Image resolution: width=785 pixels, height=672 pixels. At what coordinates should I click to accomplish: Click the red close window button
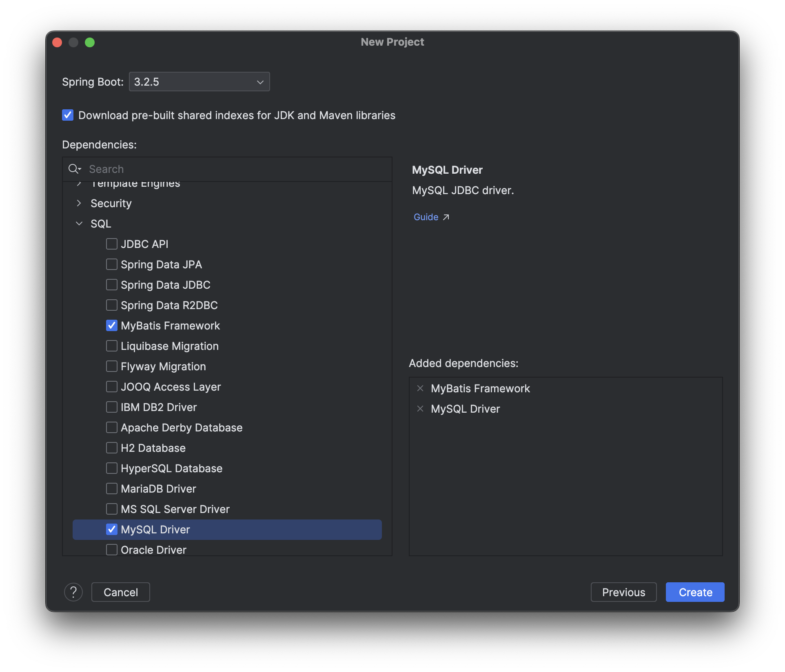coord(58,42)
